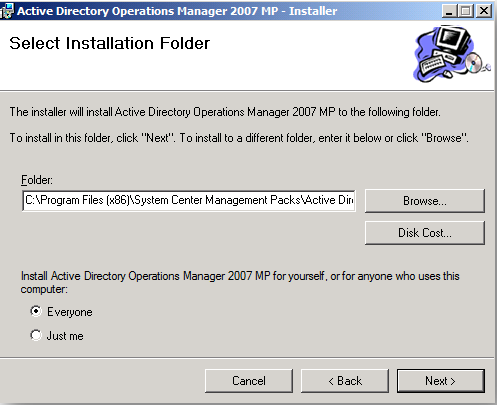Close the installer with the X button
497x405 pixels.
pos(483,11)
